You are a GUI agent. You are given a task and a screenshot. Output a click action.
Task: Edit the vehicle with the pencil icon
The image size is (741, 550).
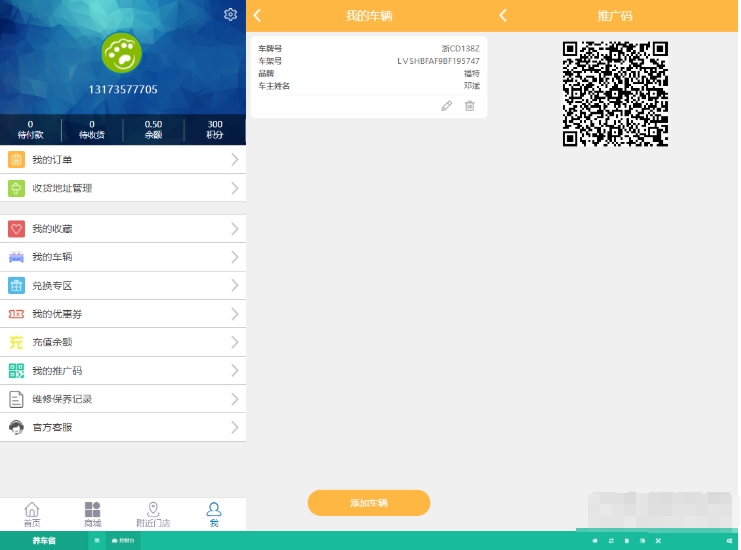point(447,106)
